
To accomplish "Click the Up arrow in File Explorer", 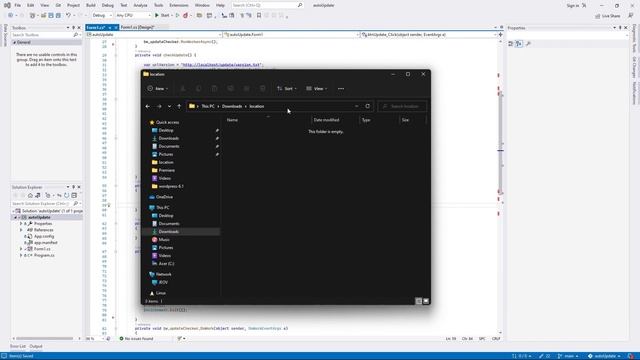I will tap(179, 107).
